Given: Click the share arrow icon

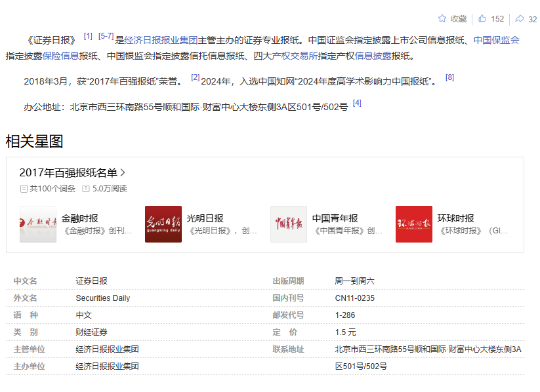Looking at the screenshot, I should (x=520, y=18).
